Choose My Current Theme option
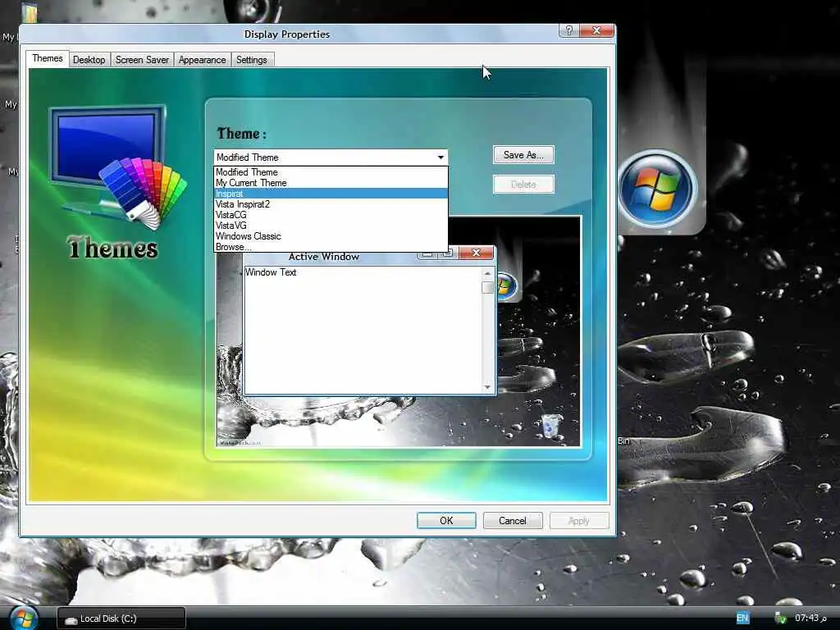This screenshot has height=630, width=840. 331,183
